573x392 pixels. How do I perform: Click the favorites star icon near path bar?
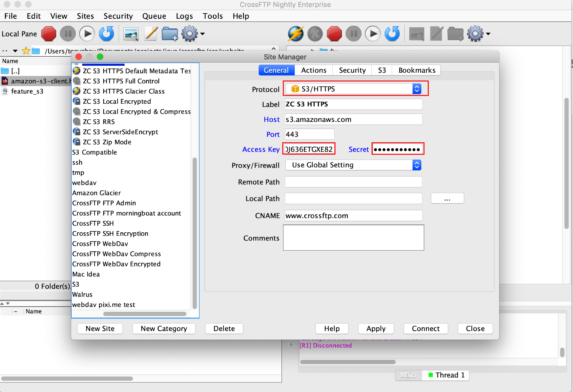(x=25, y=51)
